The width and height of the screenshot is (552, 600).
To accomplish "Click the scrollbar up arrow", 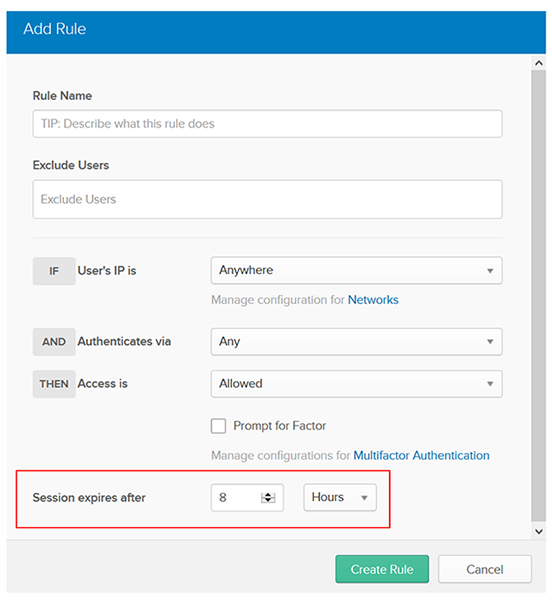I will pos(539,63).
